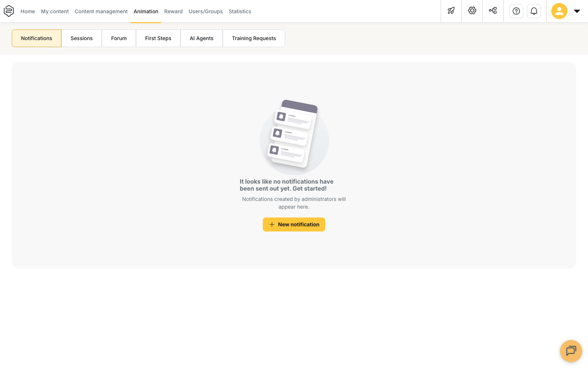The width and height of the screenshot is (588, 368).
Task: Switch to the First Steps tab
Action: pyautogui.click(x=158, y=38)
